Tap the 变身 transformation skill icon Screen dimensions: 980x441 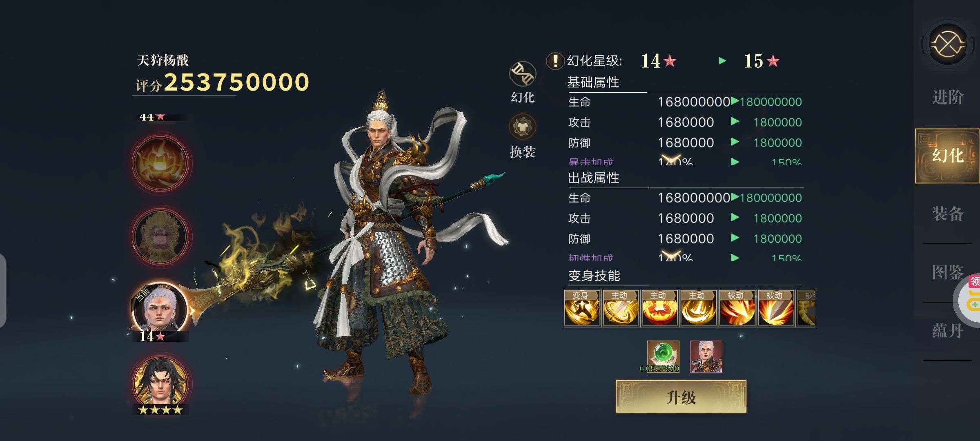point(582,308)
